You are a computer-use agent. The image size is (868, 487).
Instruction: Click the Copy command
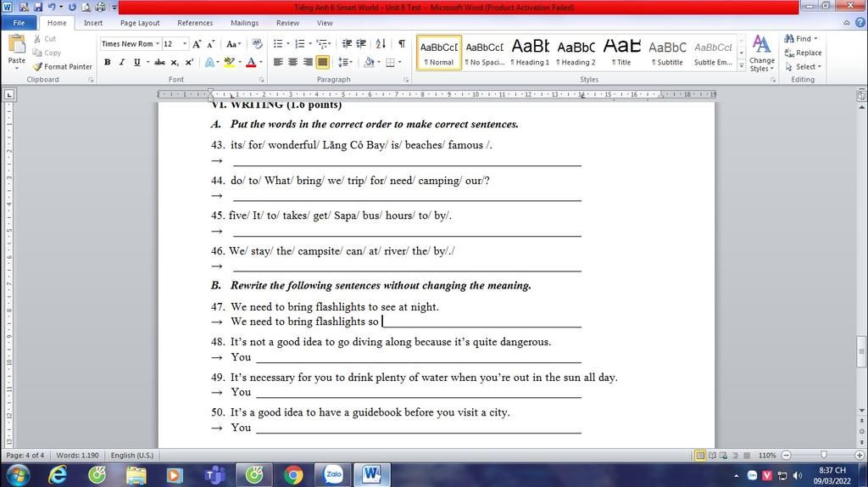coord(47,53)
